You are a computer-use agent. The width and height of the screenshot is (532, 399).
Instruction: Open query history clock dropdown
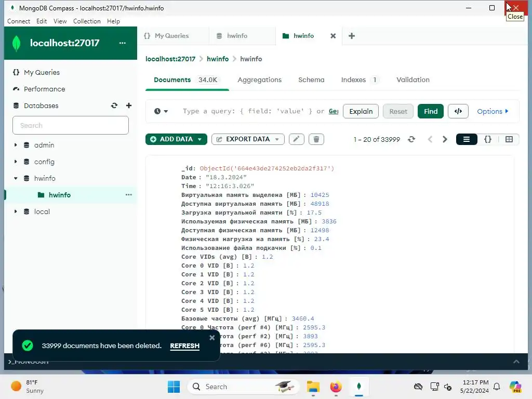coord(161,111)
